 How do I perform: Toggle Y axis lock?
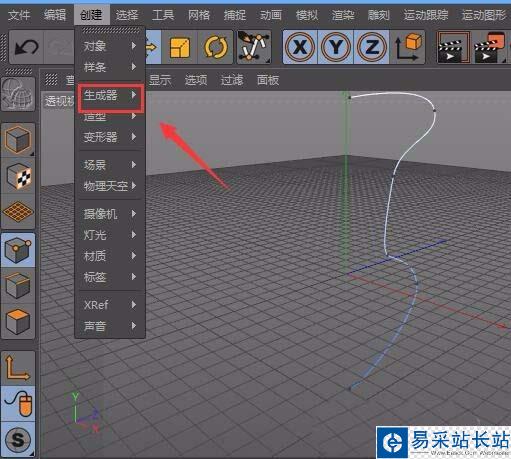pyautogui.click(x=336, y=47)
